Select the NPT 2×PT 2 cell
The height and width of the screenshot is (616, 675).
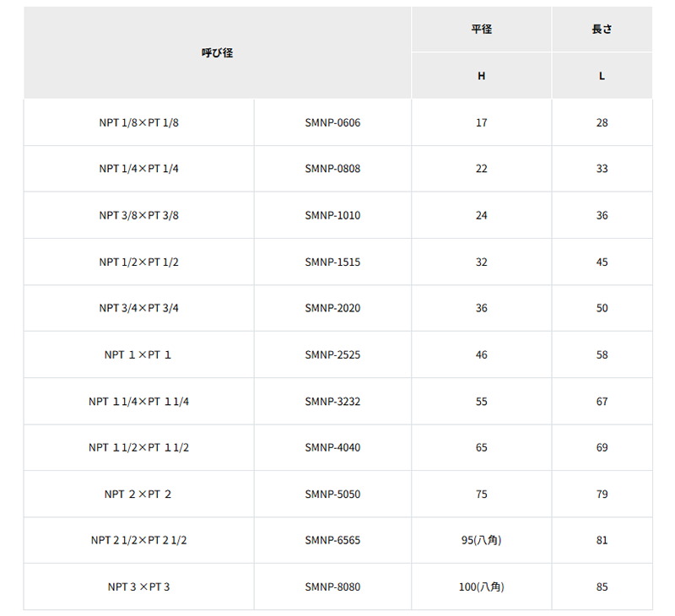(x=138, y=494)
